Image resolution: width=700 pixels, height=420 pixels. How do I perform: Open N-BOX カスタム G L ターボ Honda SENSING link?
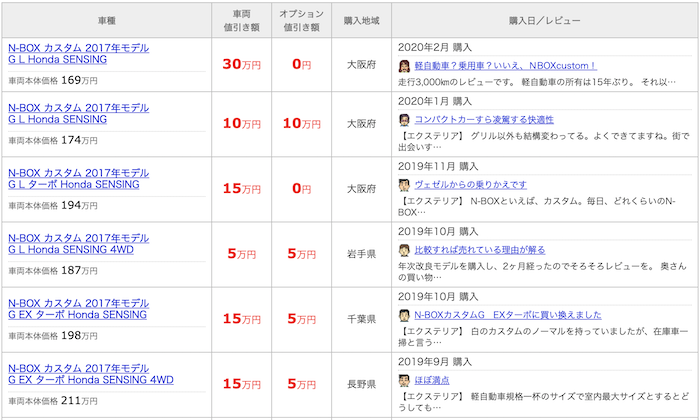(79, 179)
